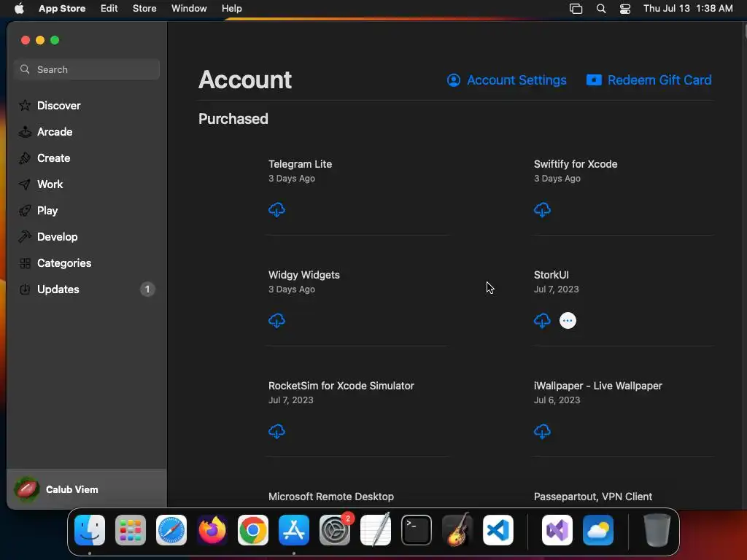Launch Google Chrome from the Dock
The width and height of the screenshot is (747, 560).
253,530
